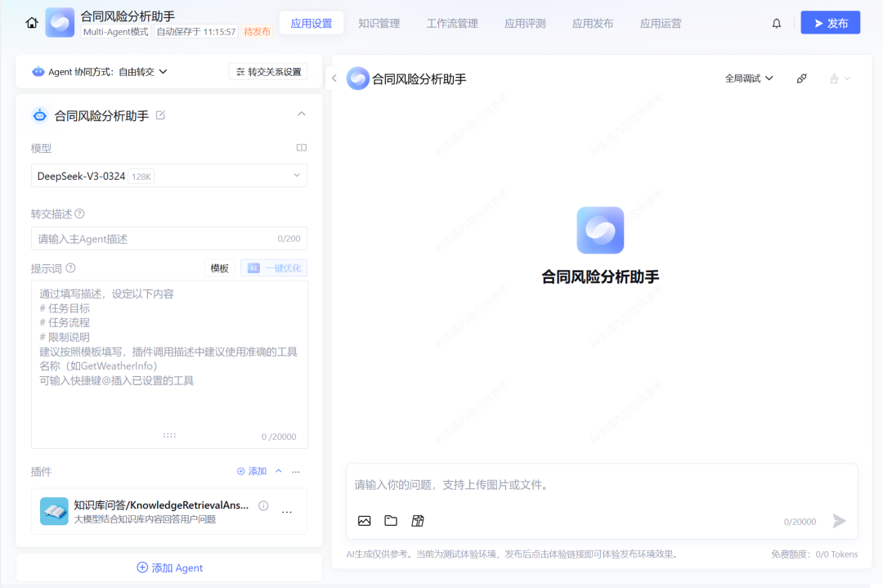The width and height of the screenshot is (883, 588).
Task: Edit the agent name 合同风险分析助手
Action: pos(160,115)
